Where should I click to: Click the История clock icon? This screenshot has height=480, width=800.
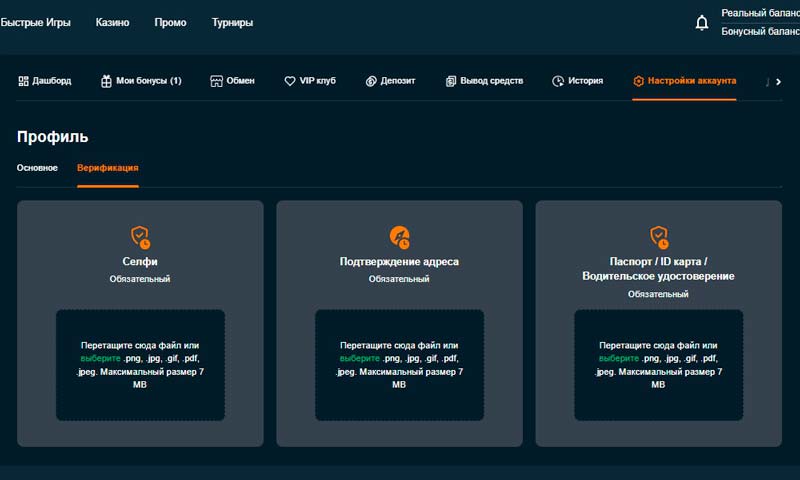(558, 81)
